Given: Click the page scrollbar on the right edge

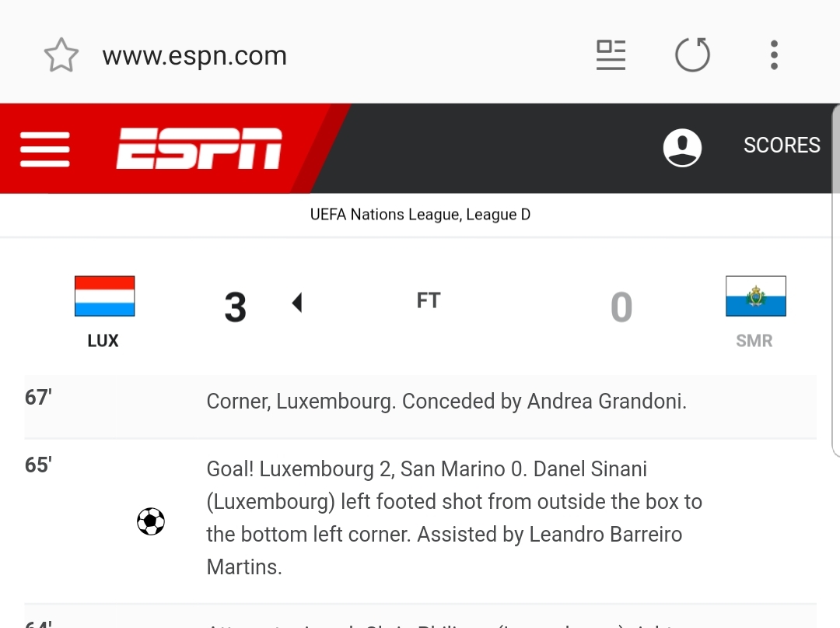Looking at the screenshot, I should click(x=835, y=280).
